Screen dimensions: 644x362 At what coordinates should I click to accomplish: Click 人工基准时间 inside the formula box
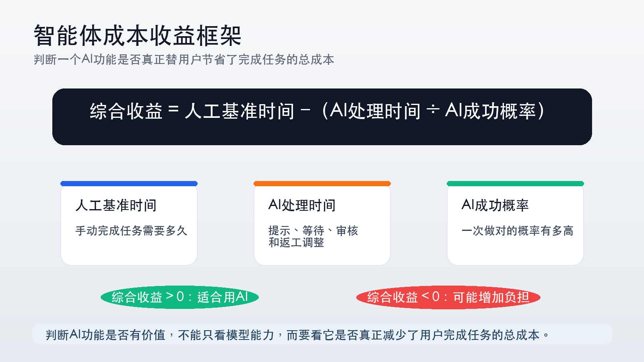tap(239, 111)
